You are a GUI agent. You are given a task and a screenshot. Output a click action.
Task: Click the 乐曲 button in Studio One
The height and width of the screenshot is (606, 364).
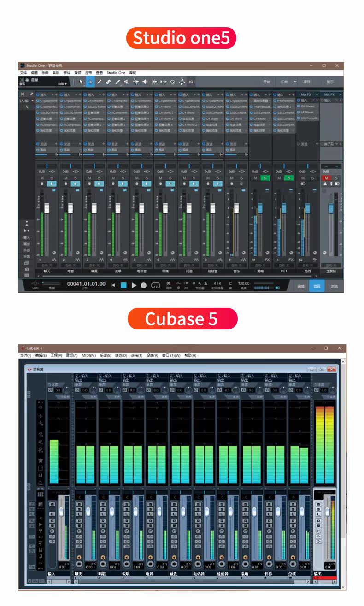point(284,82)
